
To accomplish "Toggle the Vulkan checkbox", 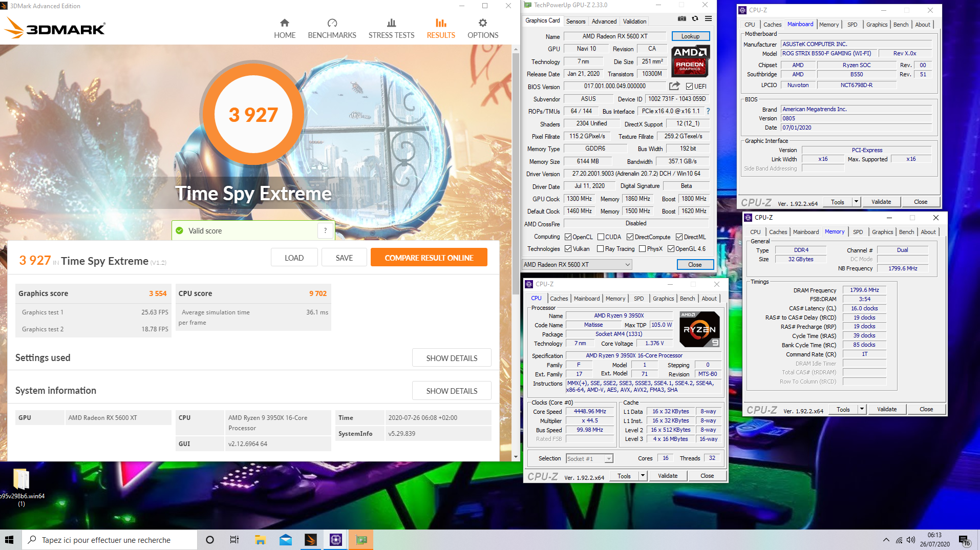I will [x=568, y=249].
